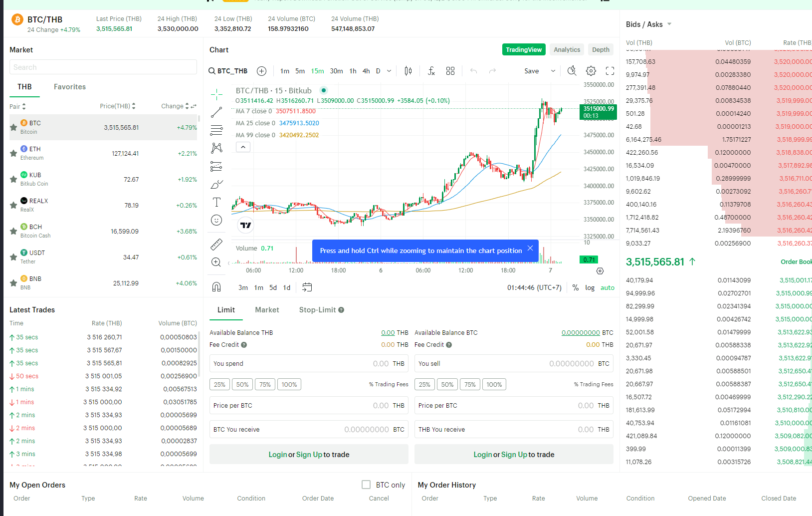
Task: Open the timeframe interval dropdown arrow
Action: pos(389,71)
